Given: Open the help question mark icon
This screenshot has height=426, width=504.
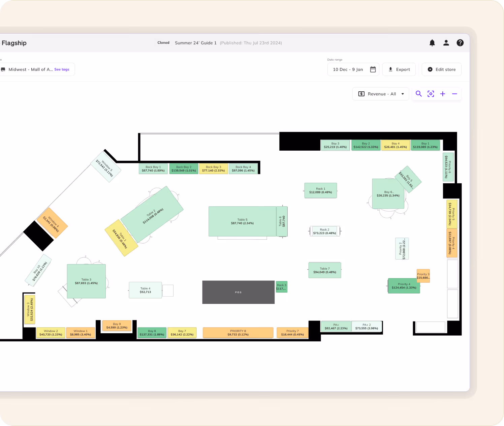Looking at the screenshot, I should [460, 43].
